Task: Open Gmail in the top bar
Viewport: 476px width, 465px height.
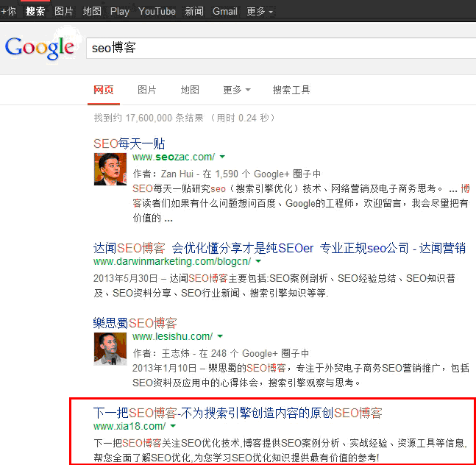Action: pos(225,12)
